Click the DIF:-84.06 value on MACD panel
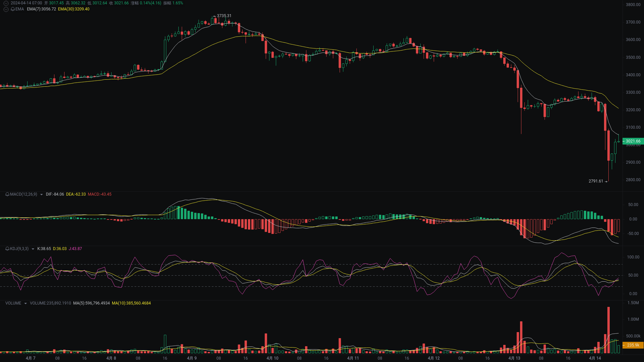644x362 pixels. pyautogui.click(x=55, y=194)
